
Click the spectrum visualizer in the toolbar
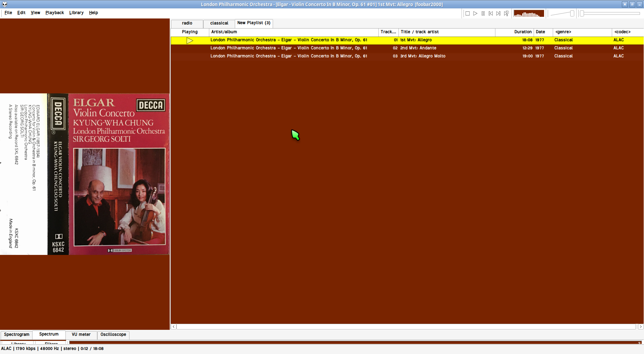click(529, 13)
